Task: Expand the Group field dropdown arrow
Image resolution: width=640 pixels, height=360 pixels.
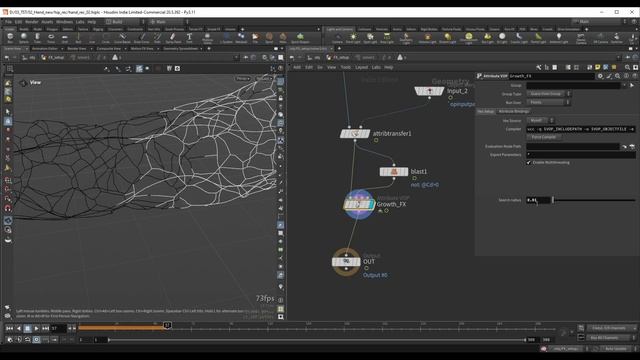Action: pyautogui.click(x=624, y=85)
